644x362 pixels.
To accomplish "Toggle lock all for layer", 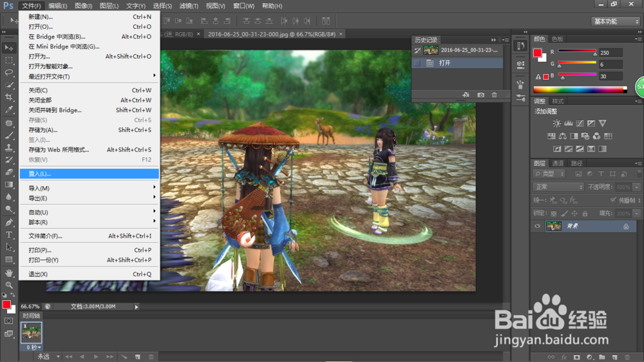I will click(x=585, y=213).
